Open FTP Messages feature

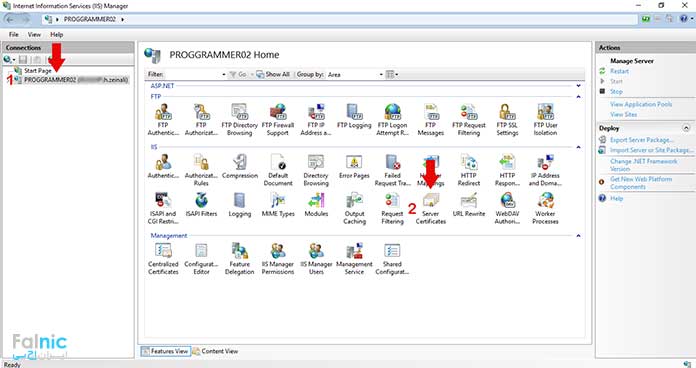point(431,119)
